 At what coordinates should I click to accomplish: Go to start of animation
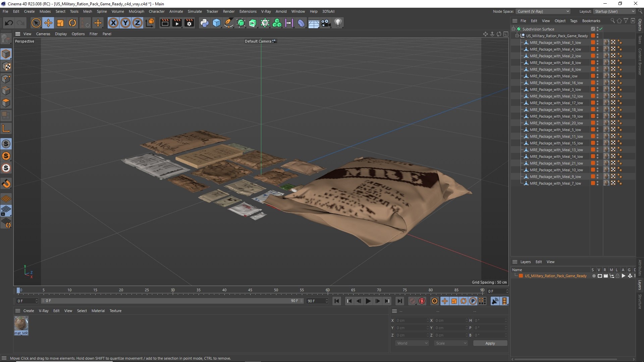click(337, 301)
